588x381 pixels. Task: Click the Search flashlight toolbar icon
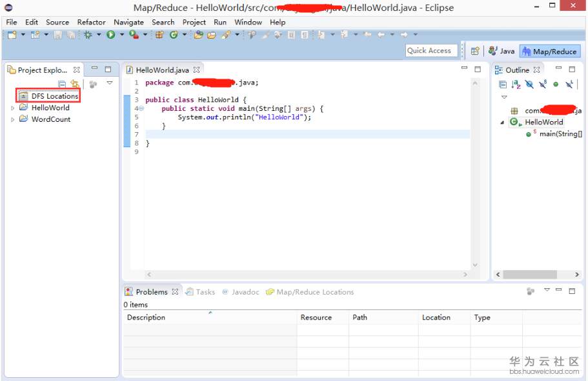click(226, 35)
